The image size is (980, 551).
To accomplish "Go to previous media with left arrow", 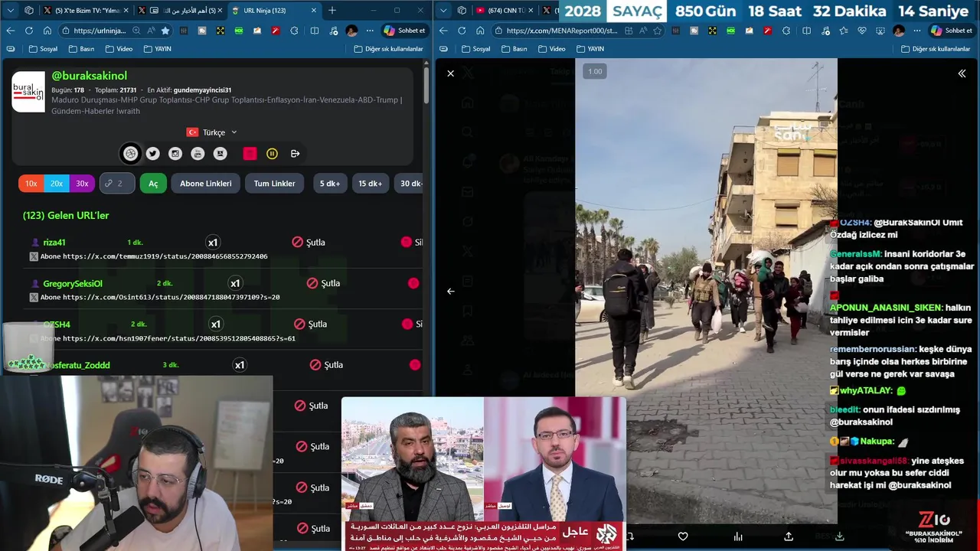I will tap(451, 292).
